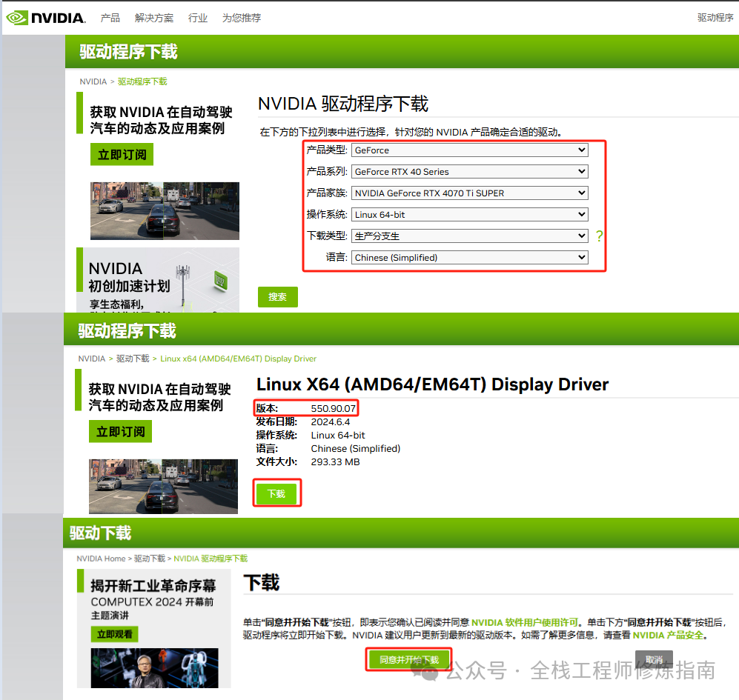The height and width of the screenshot is (700, 739).
Task: Click the COMPUTEX 2024 keynote thumbnail
Action: [155, 668]
